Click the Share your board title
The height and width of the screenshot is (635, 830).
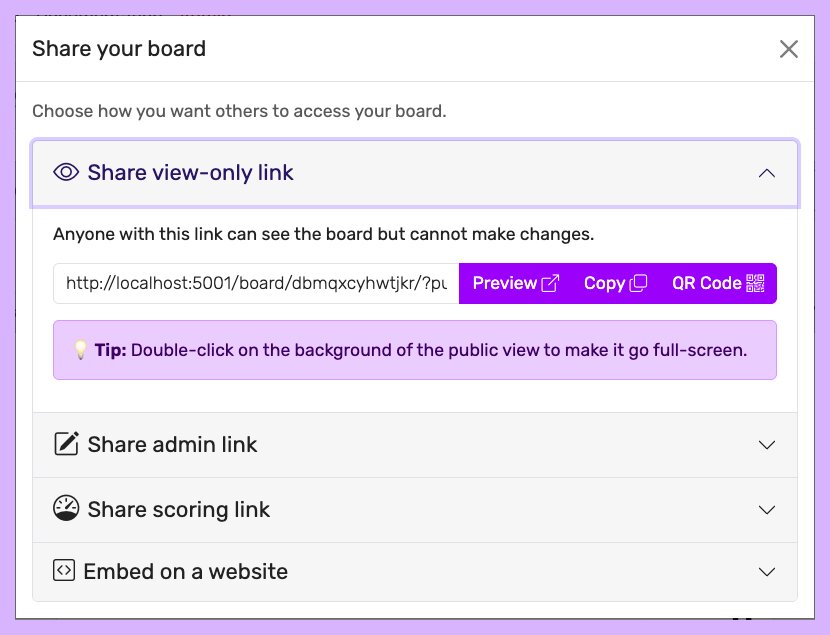(x=119, y=49)
